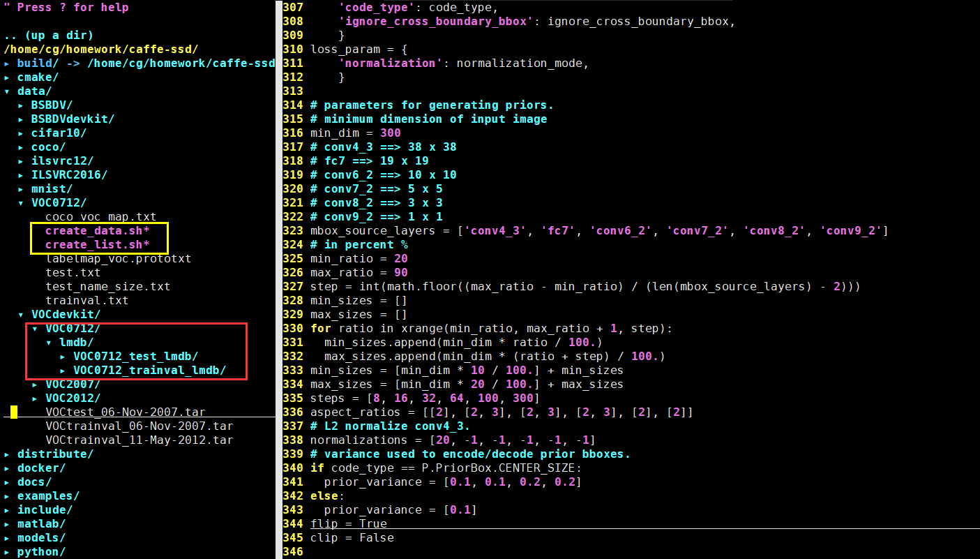Collapse the VOCdevkit/ folder arrow

pos(21,315)
